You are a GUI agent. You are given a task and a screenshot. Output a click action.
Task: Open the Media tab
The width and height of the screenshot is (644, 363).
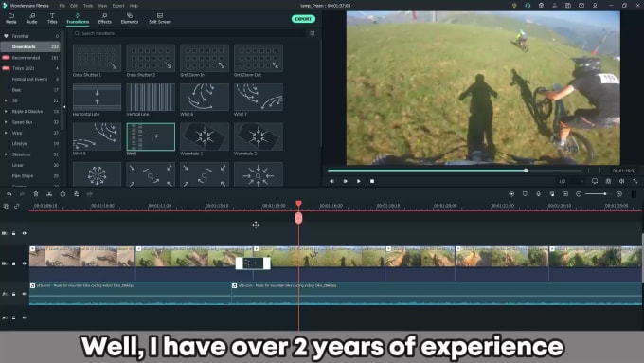11,19
